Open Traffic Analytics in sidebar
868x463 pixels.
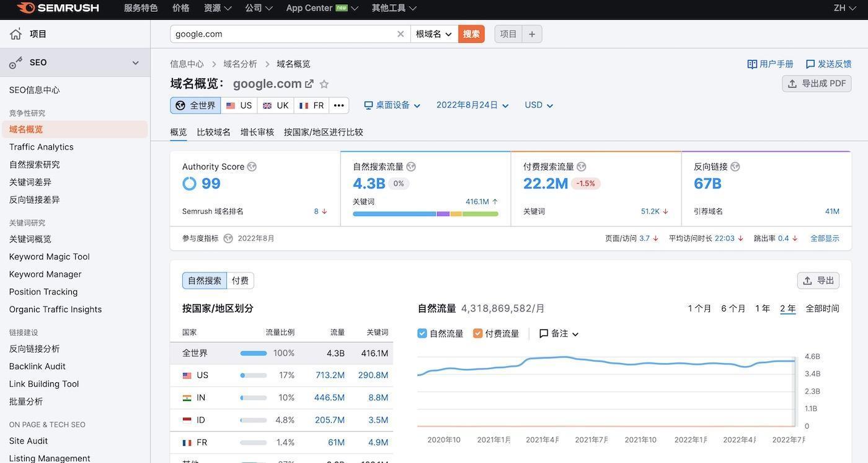42,147
